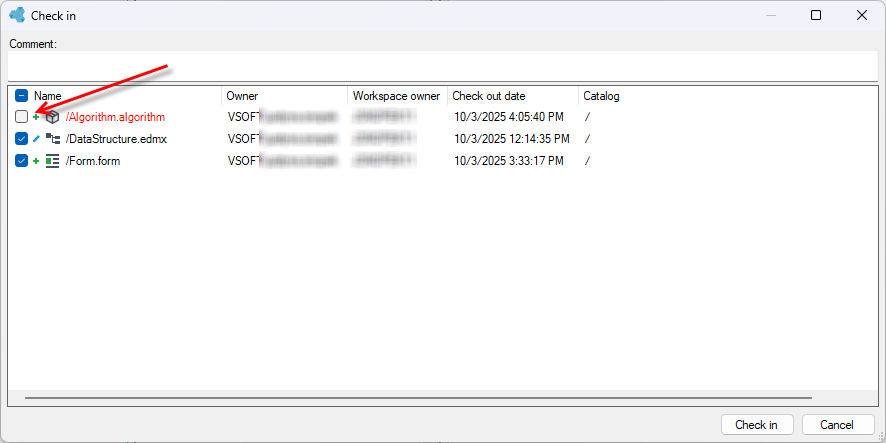
Task: Click the Owner cell in Algorithm.algorithm row
Action: tap(283, 117)
